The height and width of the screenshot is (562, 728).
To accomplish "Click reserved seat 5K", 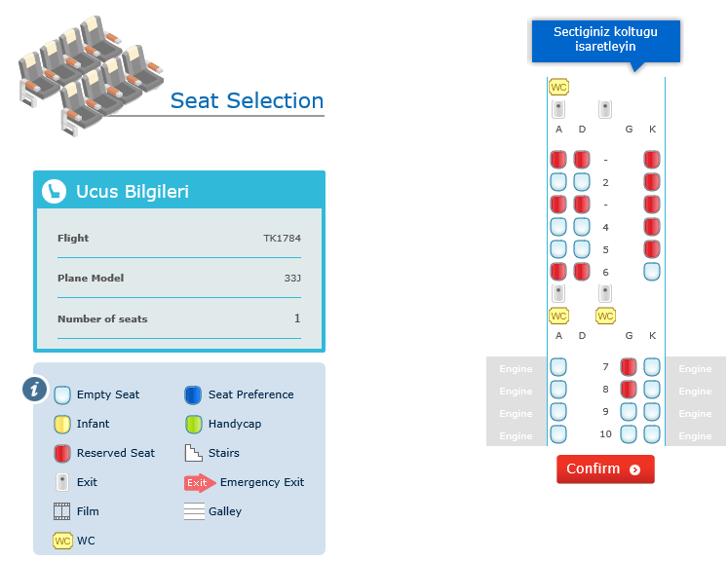I will click(x=652, y=249).
